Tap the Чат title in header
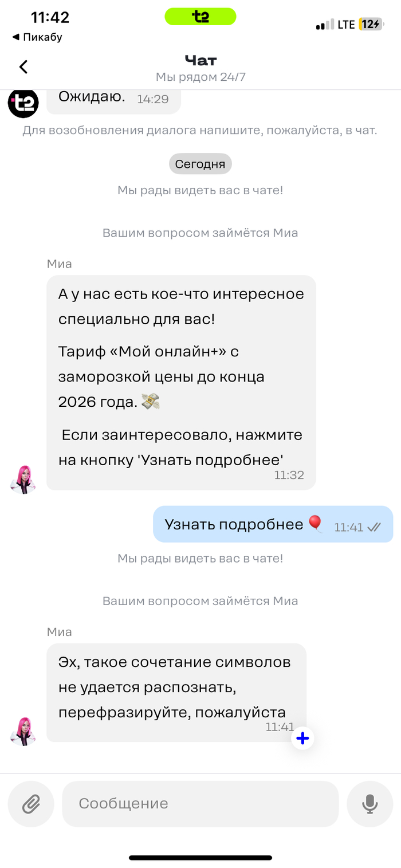 [200, 60]
